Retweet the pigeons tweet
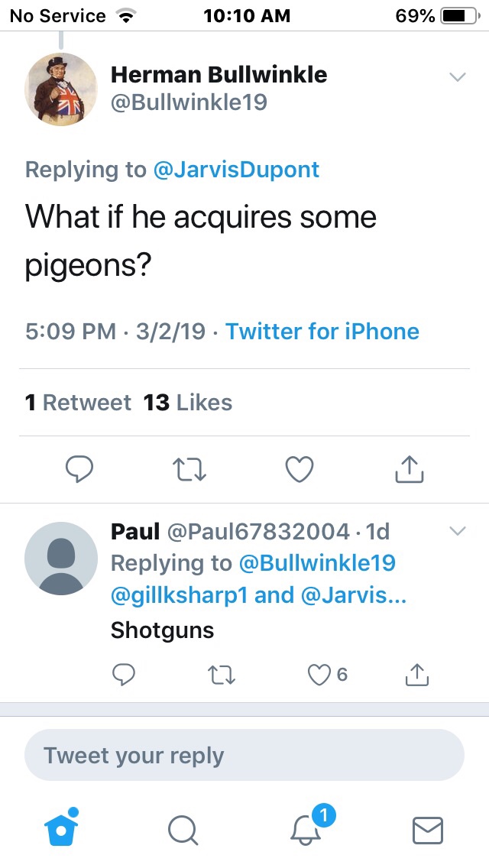The width and height of the screenshot is (489, 868). click(189, 469)
